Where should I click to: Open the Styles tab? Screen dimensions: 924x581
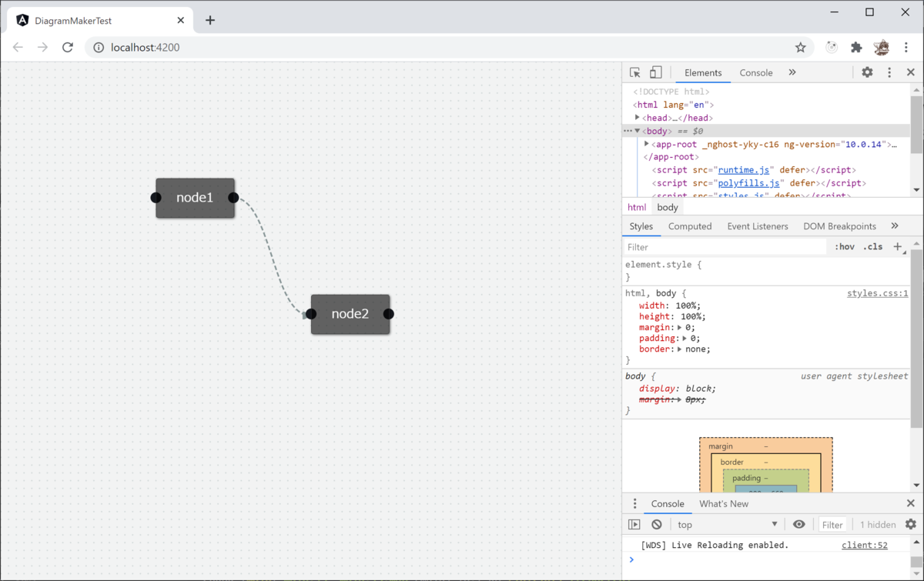coord(641,226)
